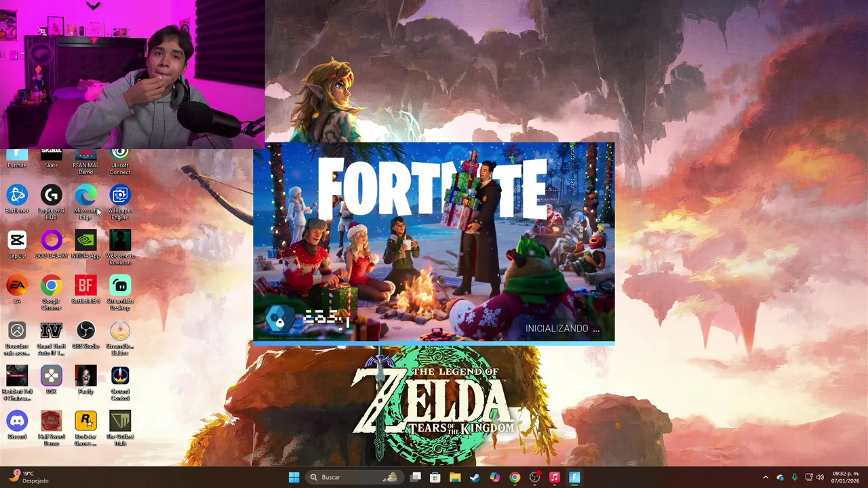Select the Half Sword Demo icon
This screenshot has height=488, width=868.
click(52, 430)
